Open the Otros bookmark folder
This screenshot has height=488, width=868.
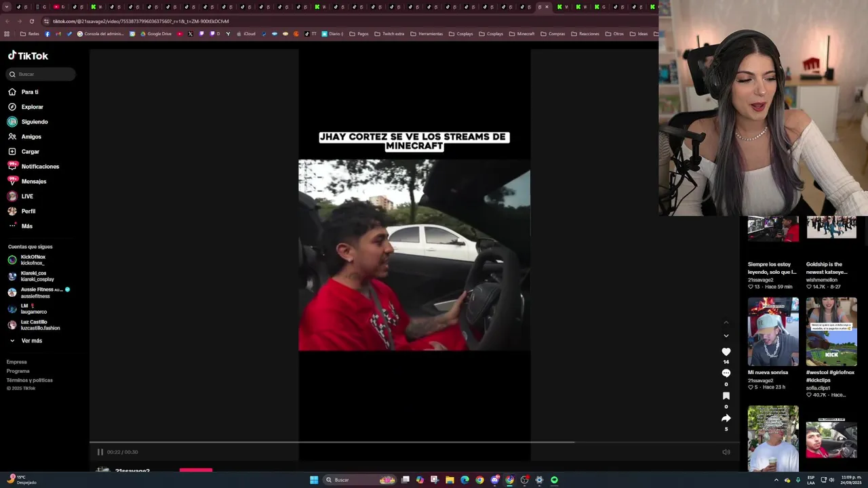tap(614, 34)
